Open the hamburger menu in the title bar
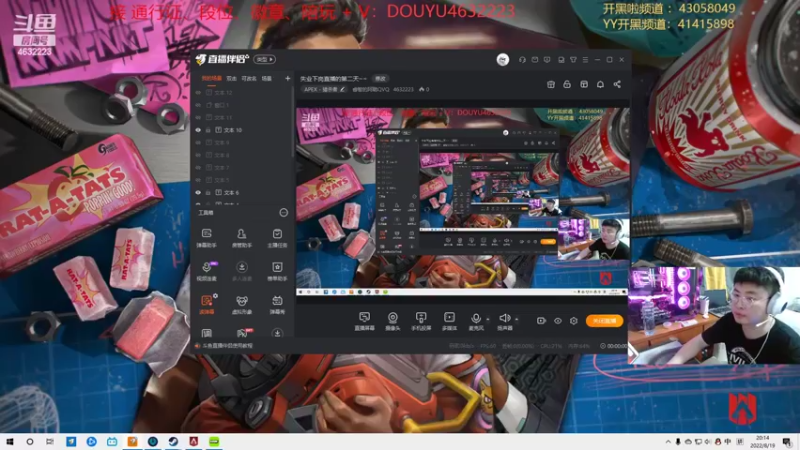Viewport: 800px width, 450px height. pyautogui.click(x=585, y=60)
